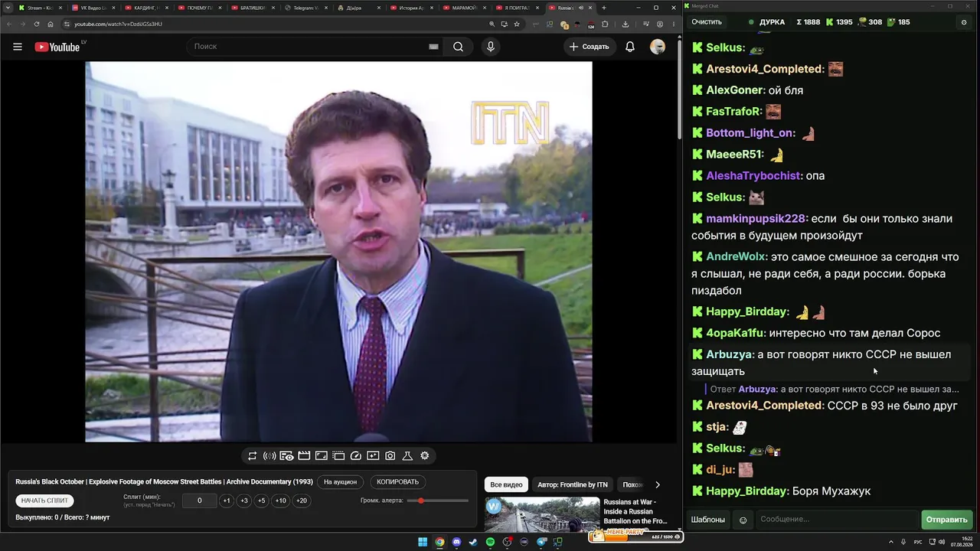The image size is (980, 551).
Task: Send chat message with 'Отправить'
Action: click(x=947, y=520)
